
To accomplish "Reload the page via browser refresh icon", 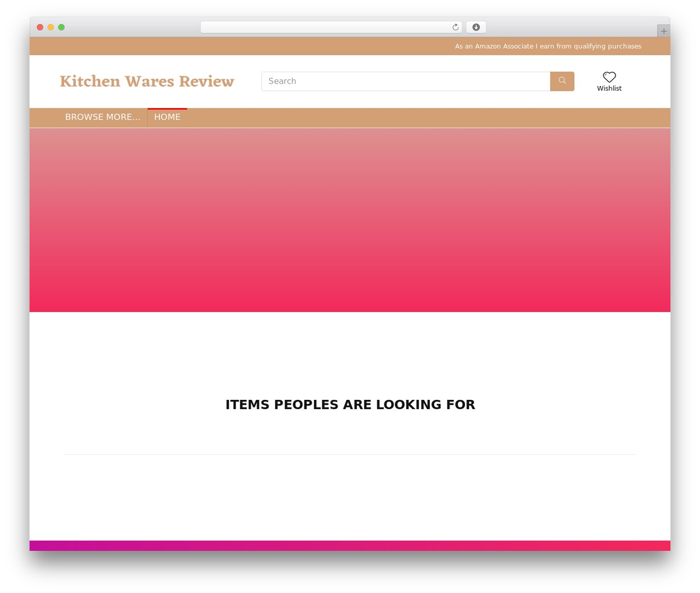I will (x=455, y=27).
